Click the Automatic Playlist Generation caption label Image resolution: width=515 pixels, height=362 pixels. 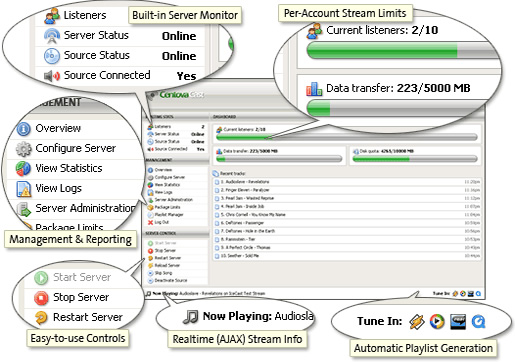click(x=423, y=348)
